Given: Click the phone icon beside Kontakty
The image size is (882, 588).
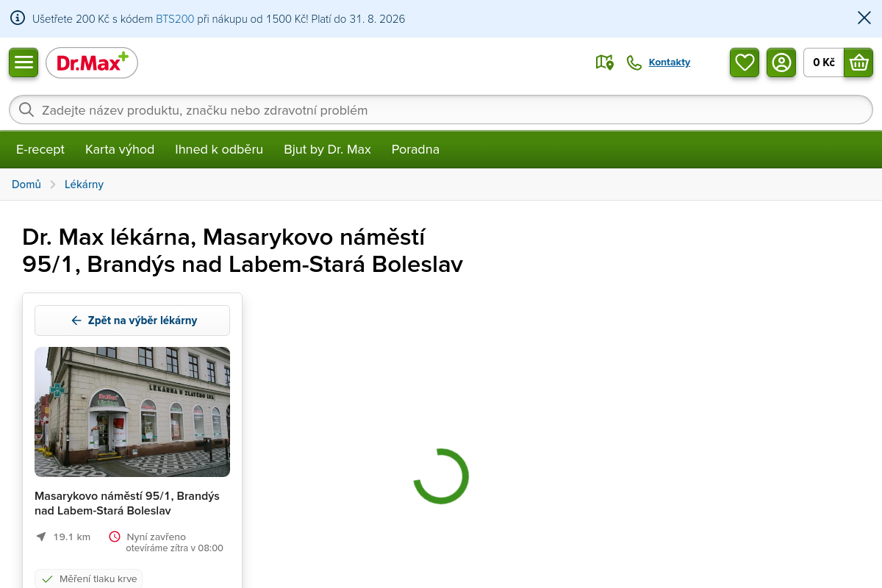Looking at the screenshot, I should tap(634, 62).
